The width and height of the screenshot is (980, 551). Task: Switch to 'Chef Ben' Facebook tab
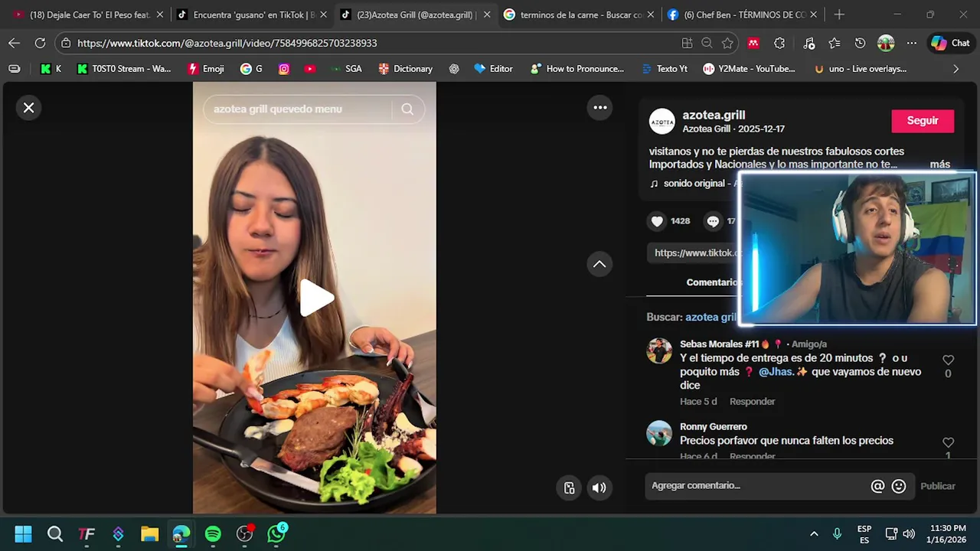743,15
